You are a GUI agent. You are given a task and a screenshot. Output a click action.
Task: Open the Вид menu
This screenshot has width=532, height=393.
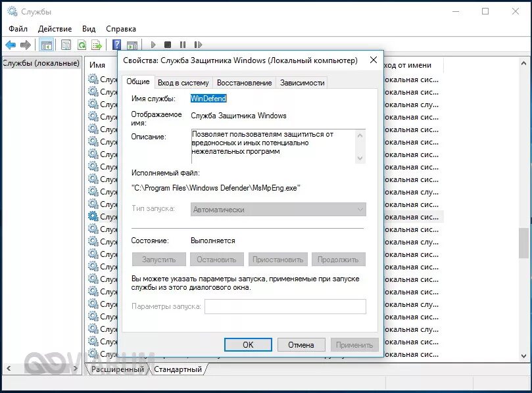tap(89, 29)
